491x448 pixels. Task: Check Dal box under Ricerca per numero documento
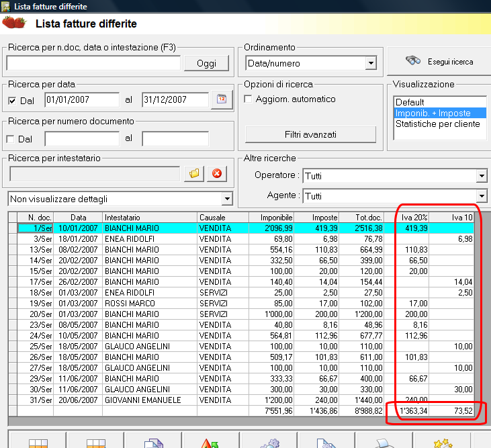pos(10,139)
